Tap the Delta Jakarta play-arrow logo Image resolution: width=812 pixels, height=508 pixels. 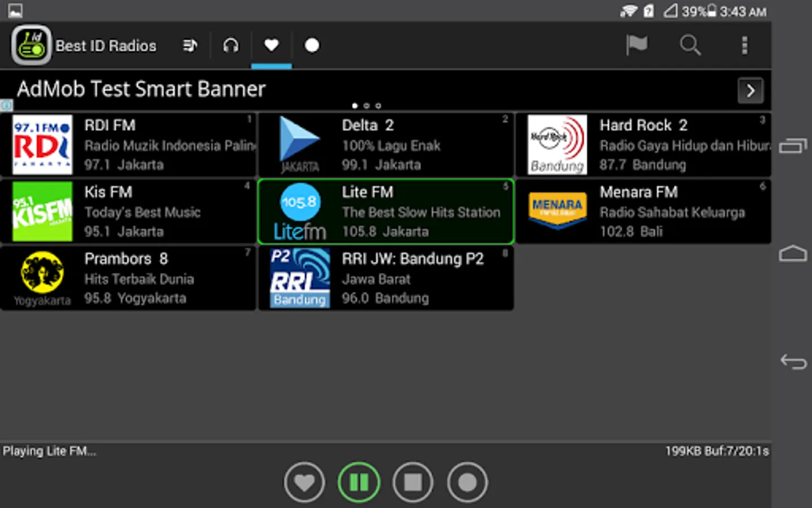tap(300, 144)
